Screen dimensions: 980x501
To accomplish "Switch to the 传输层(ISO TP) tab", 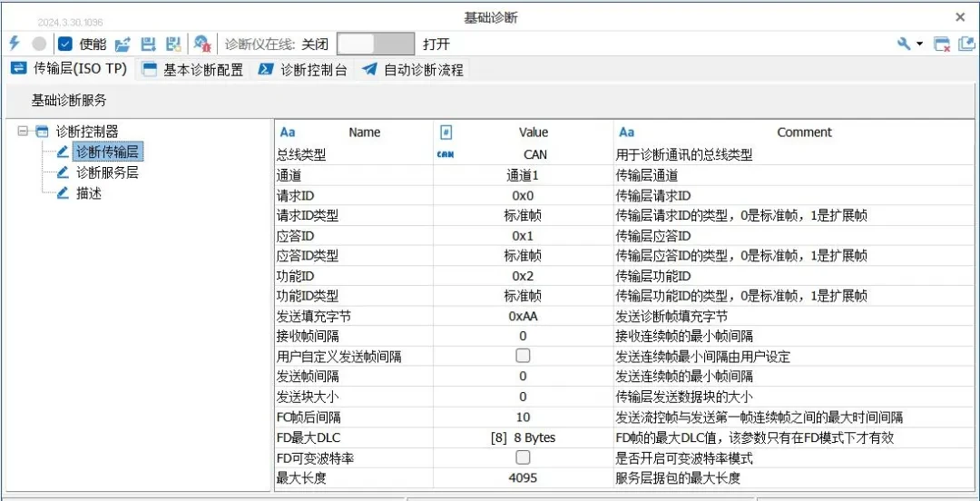I will point(69,69).
